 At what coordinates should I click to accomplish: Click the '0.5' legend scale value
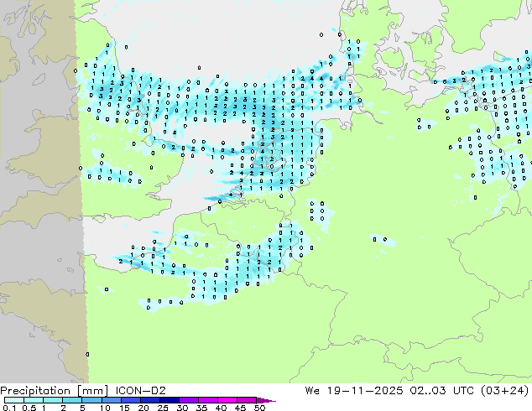(x=29, y=408)
